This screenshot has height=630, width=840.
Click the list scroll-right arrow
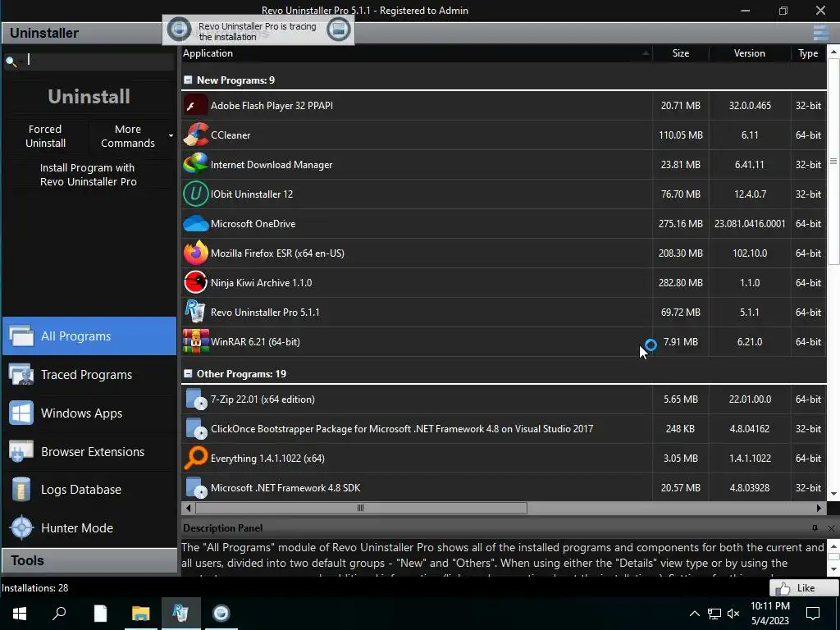pos(819,507)
